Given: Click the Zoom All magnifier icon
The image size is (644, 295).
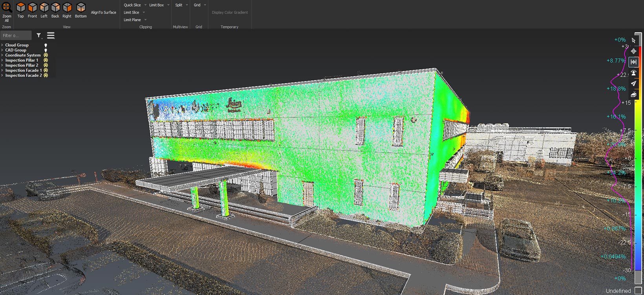Looking at the screenshot, I should [x=7, y=8].
